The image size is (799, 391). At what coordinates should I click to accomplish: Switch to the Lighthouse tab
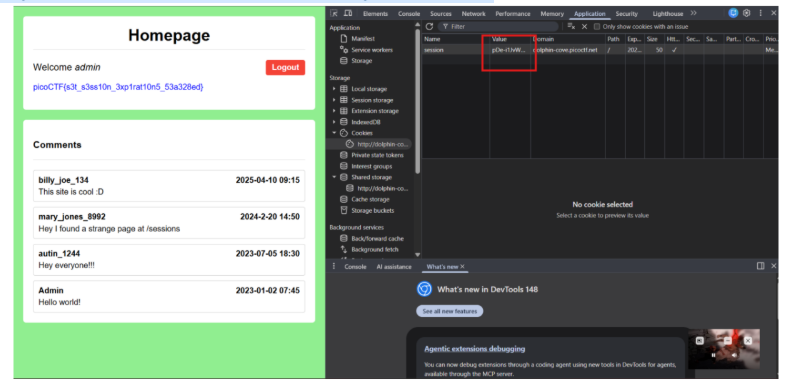coord(668,14)
